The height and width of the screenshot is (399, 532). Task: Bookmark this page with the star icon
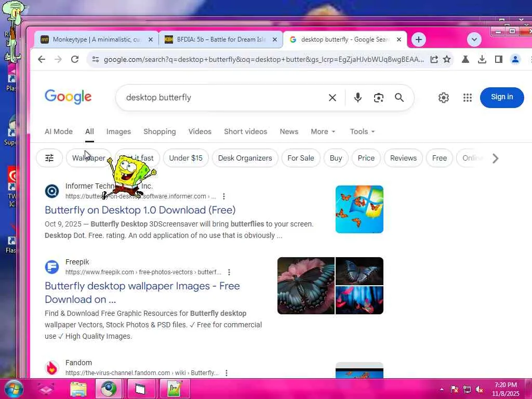coord(447,59)
